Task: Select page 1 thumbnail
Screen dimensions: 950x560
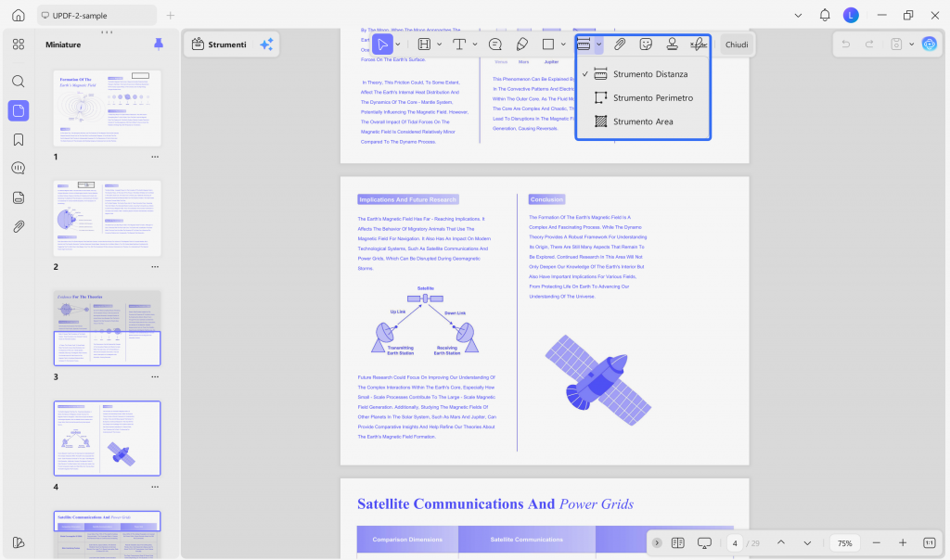Action: 108,108
